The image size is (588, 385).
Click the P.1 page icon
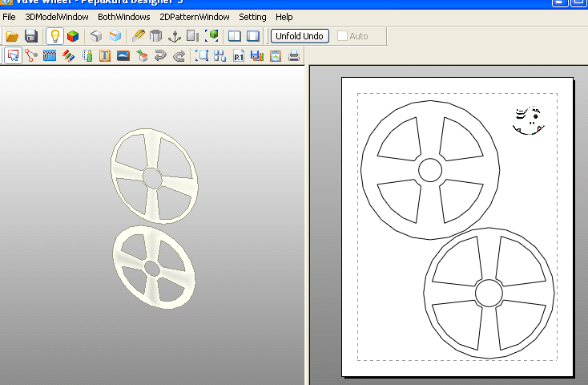click(239, 56)
